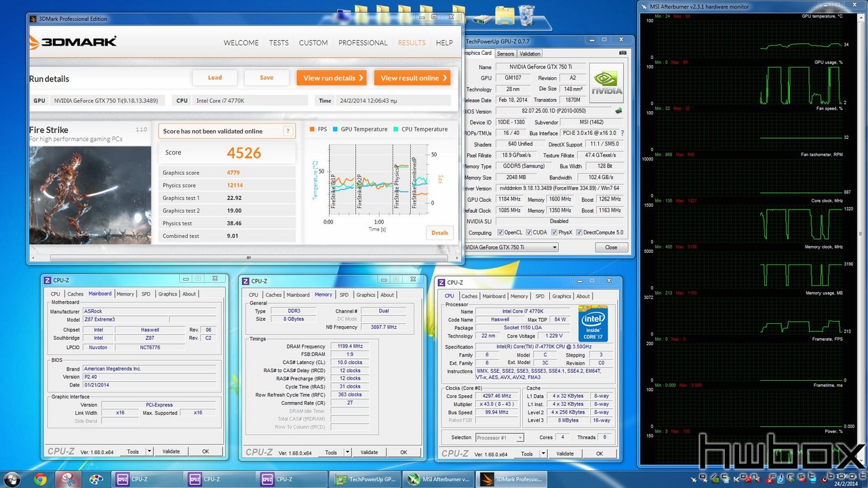The image size is (868, 488).
Task: Click the NVIDIA logo in GPU-Z
Action: 606,83
